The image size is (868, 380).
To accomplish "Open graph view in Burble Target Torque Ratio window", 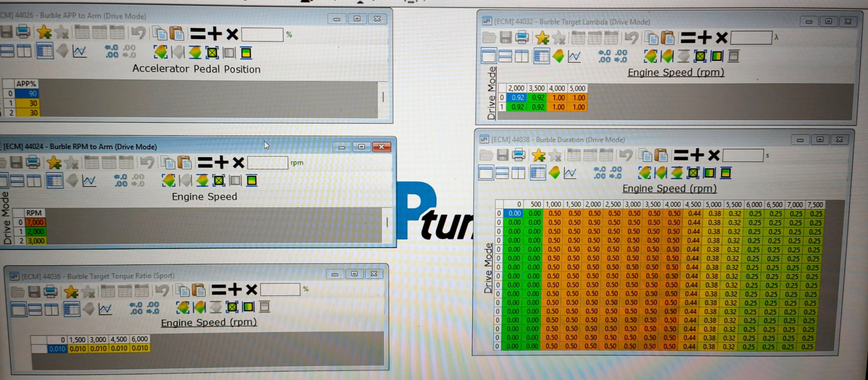I will pyautogui.click(x=105, y=309).
